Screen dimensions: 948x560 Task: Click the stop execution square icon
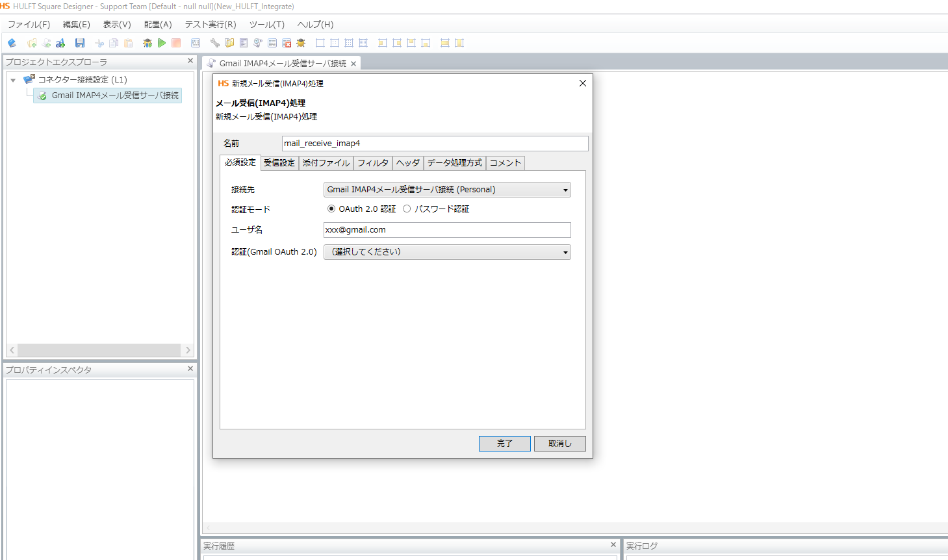pos(176,43)
